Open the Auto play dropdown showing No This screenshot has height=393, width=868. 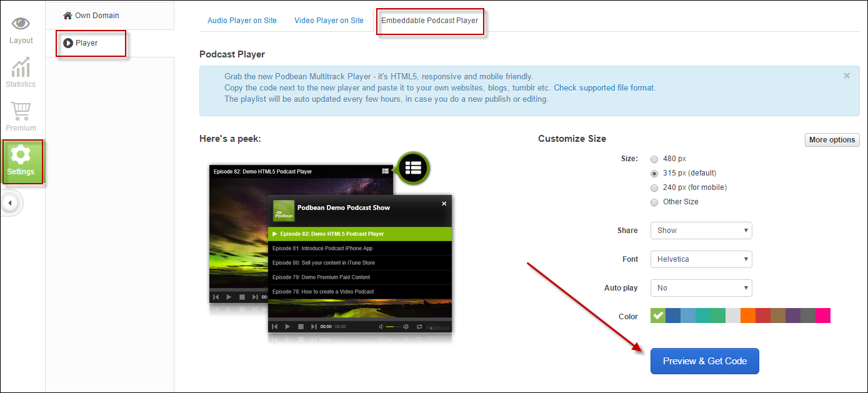click(x=701, y=288)
